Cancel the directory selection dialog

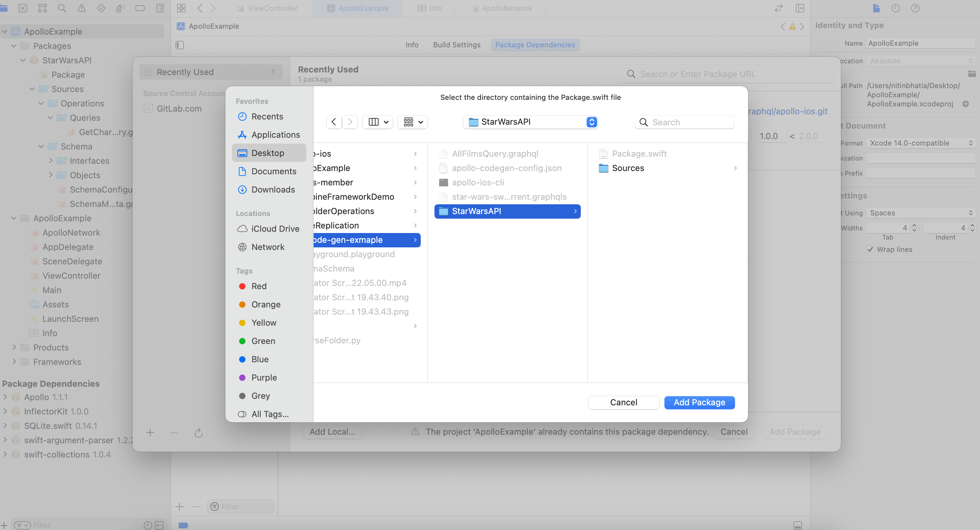coord(624,402)
